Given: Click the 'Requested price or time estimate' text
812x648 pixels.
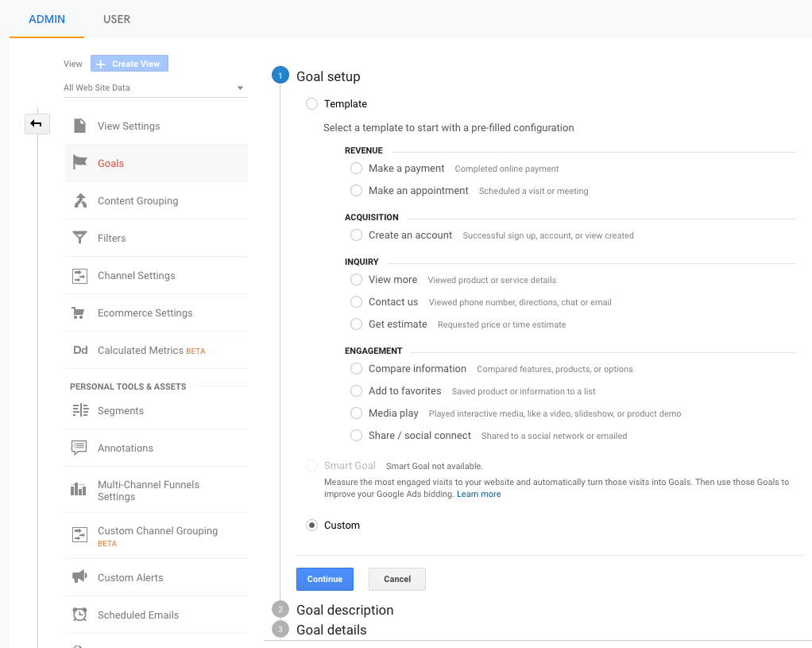Looking at the screenshot, I should [x=502, y=325].
